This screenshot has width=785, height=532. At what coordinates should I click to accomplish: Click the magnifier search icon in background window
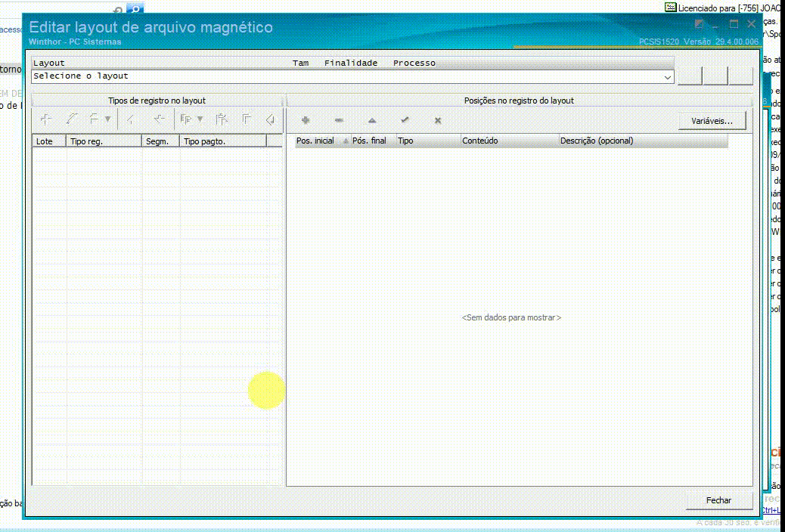pyautogui.click(x=135, y=8)
